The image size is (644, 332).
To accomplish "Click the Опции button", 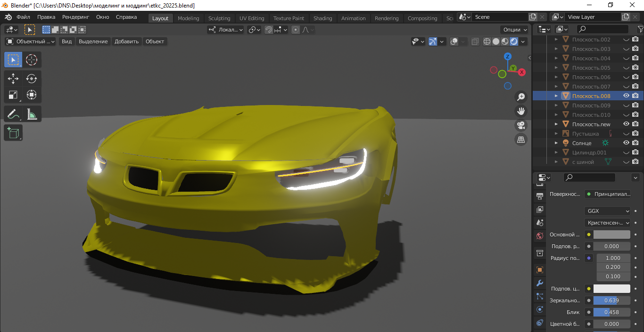I will (x=515, y=30).
